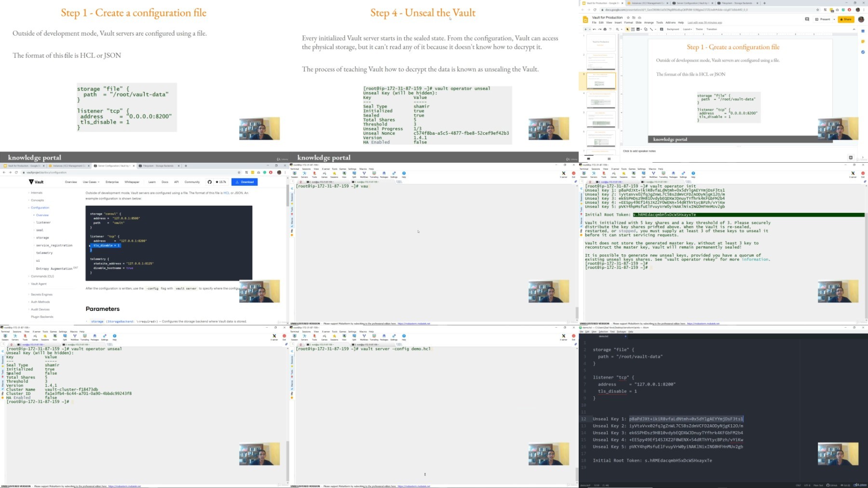The image size is (868, 488).
Task: Select the text box tool in Slides toolbar
Action: 633,29
